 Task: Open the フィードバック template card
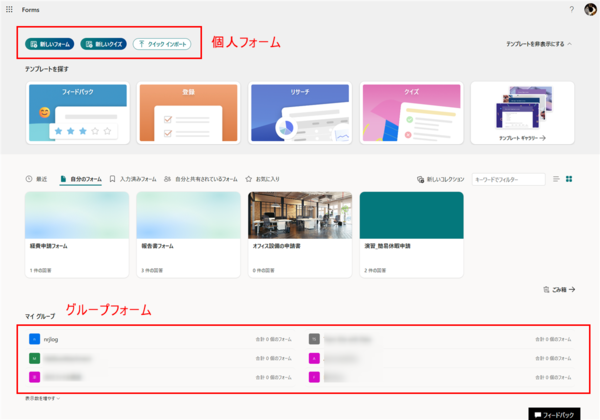click(x=78, y=113)
